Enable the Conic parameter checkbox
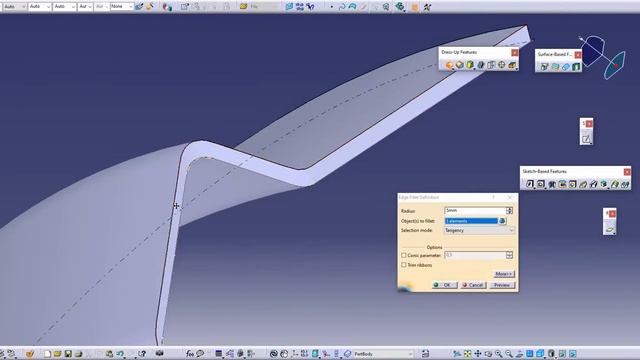The height and width of the screenshot is (360, 640). [x=404, y=255]
